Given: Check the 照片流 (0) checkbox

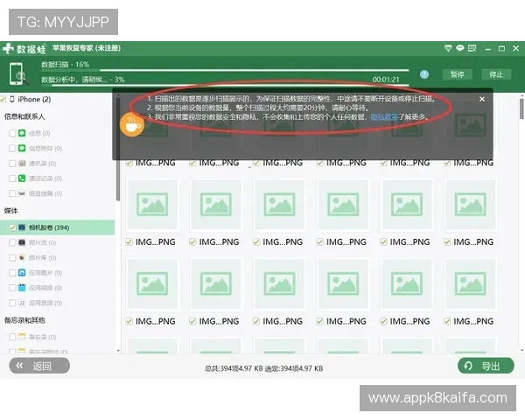Looking at the screenshot, I should coord(12,242).
